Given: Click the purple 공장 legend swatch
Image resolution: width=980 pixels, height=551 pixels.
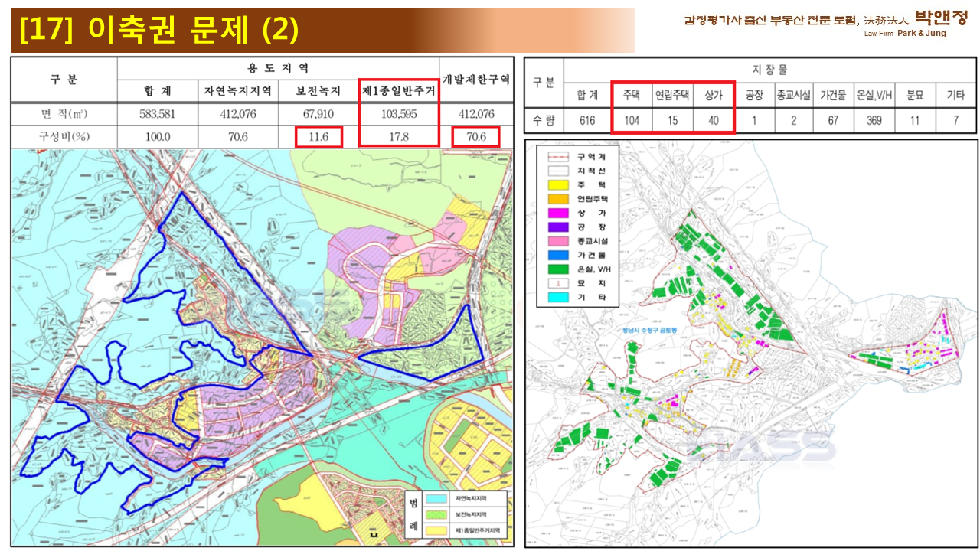Looking at the screenshot, I should (x=557, y=227).
